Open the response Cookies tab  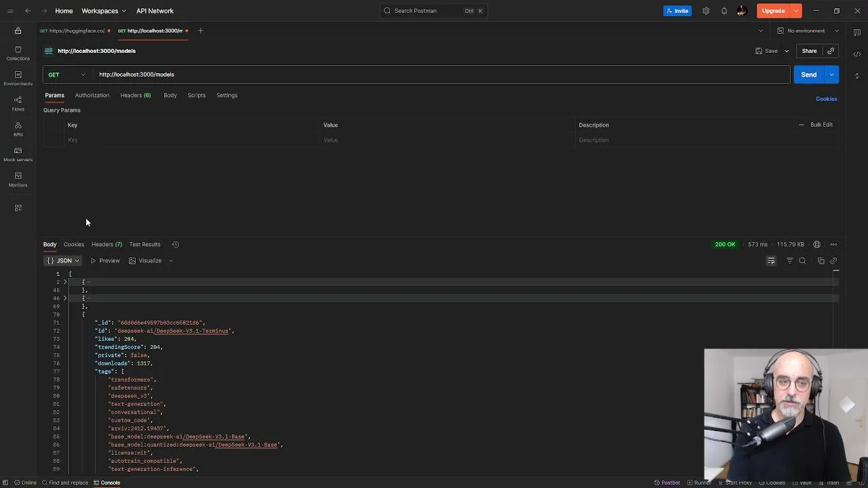74,245
